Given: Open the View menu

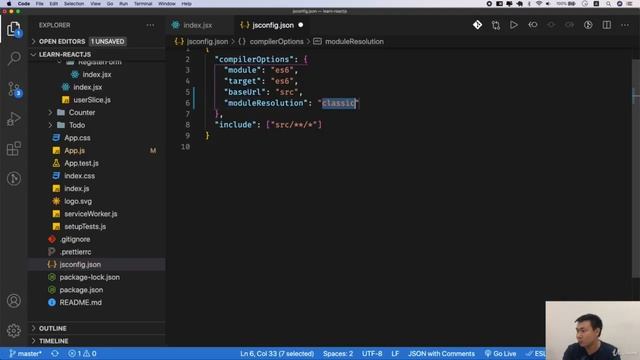Looking at the screenshot, I should point(95,4).
